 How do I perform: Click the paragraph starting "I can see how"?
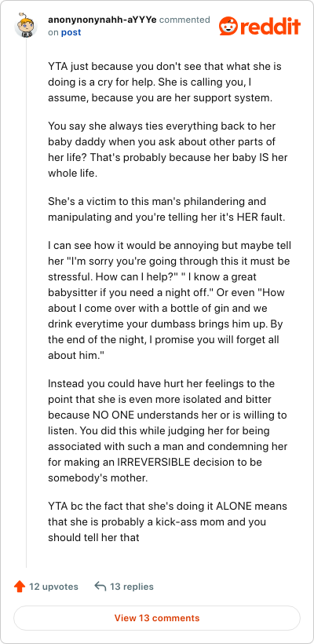pyautogui.click(x=170, y=301)
